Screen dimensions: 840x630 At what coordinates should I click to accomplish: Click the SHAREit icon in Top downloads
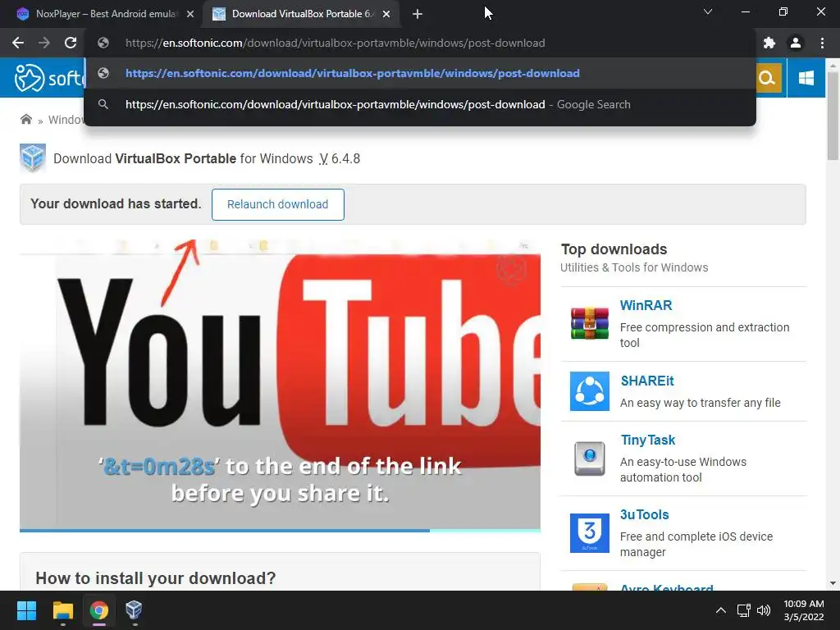[x=589, y=391]
